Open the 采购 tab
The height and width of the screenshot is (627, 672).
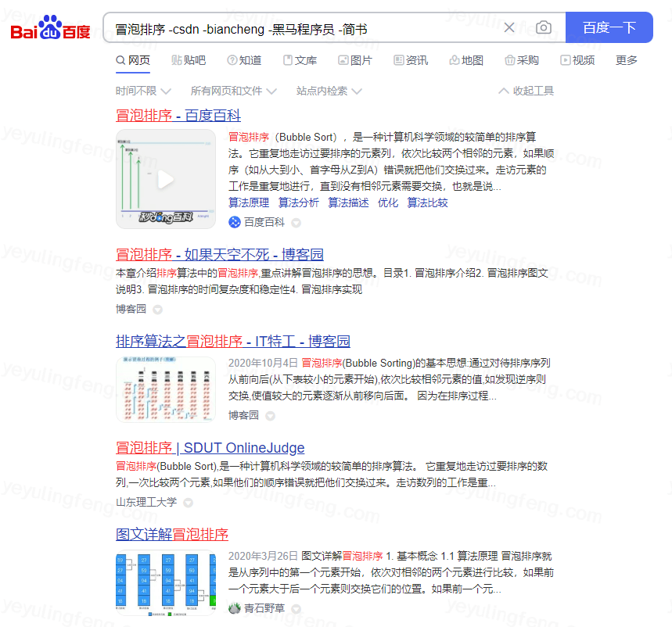tap(522, 60)
